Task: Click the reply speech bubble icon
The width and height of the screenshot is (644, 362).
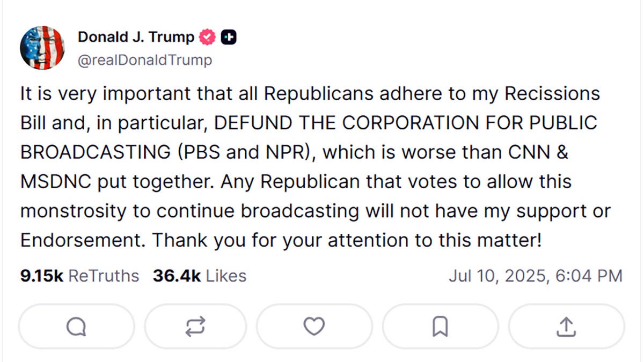Action: pyautogui.click(x=76, y=326)
